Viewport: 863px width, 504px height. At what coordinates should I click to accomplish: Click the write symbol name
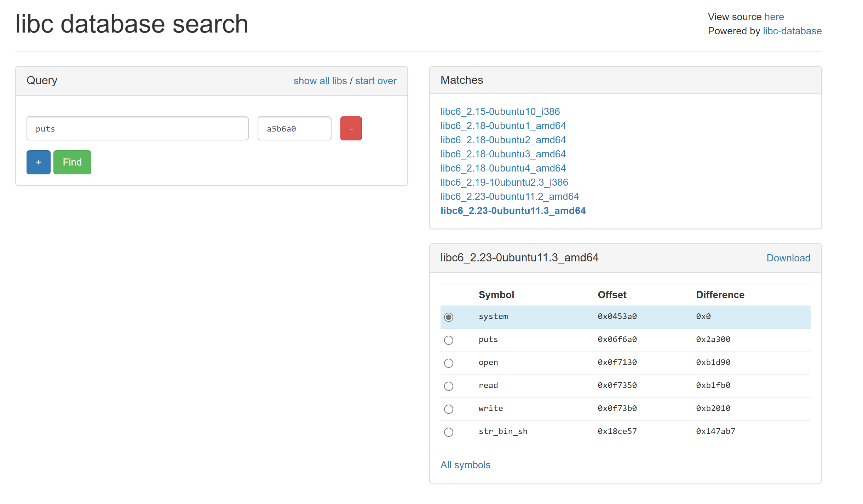pos(490,408)
